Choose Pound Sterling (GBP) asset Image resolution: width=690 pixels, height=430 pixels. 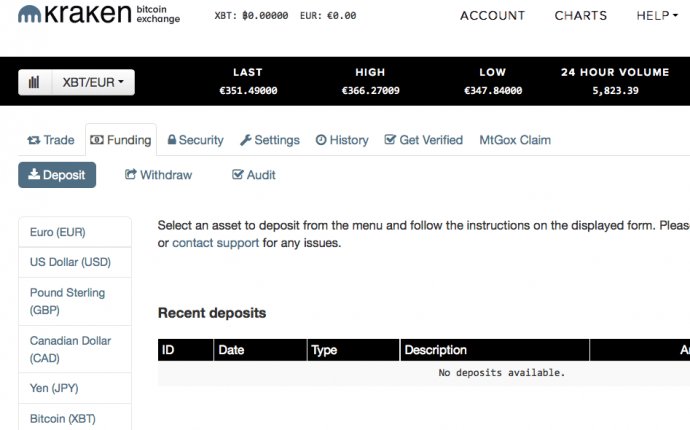pos(75,301)
